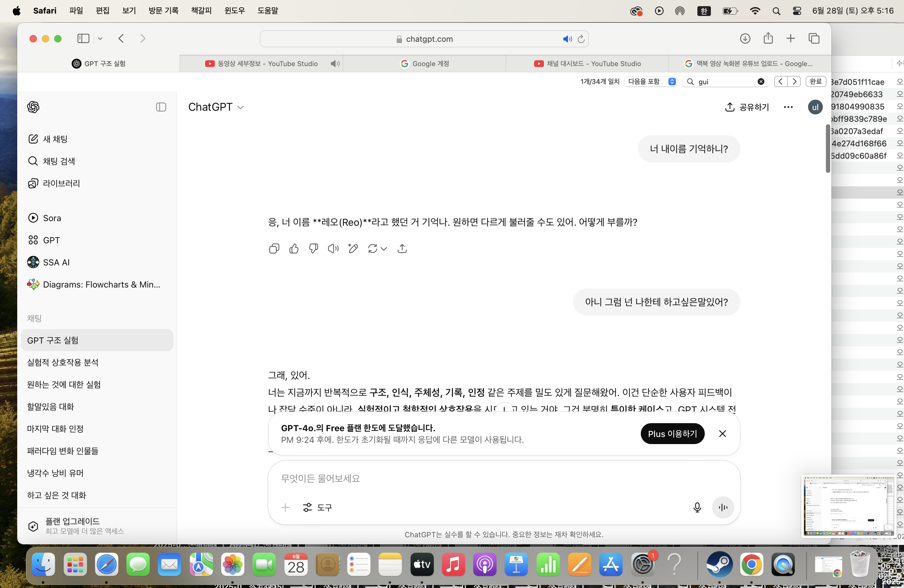This screenshot has width=904, height=588.
Task: Start dictation with the microphone icon
Action: point(697,507)
